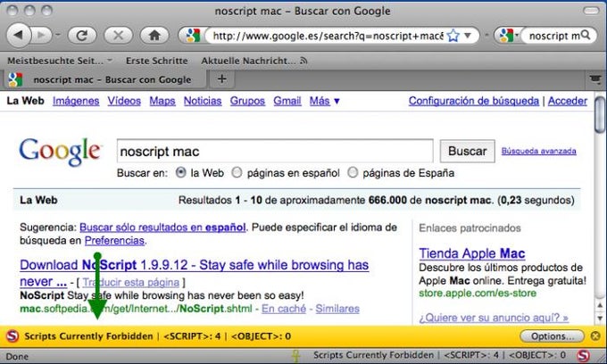Screen dimensions: 607x364
Task: Open Búsqueda avanzada
Action: tap(538, 151)
